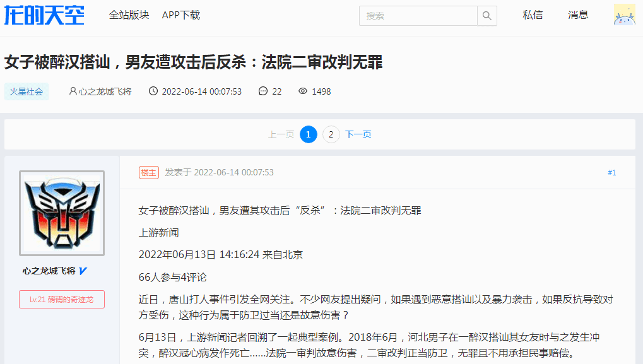643x364 pixels.
Task: Open the APP下载 link
Action: pos(181,15)
